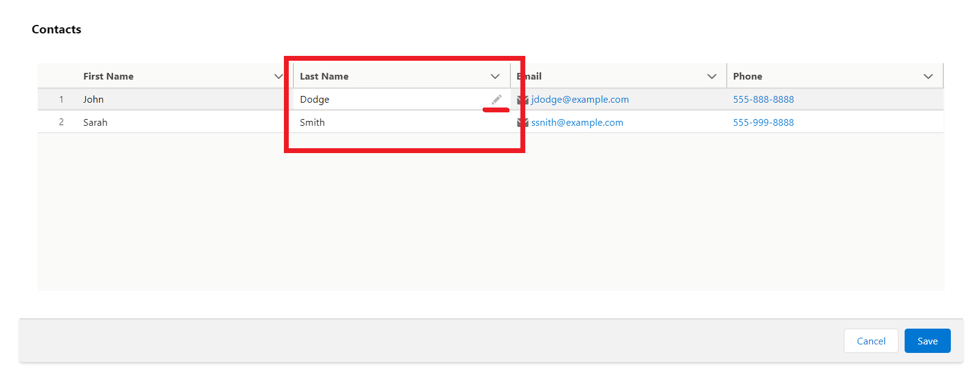
Task: Save the contact changes
Action: coord(927,341)
